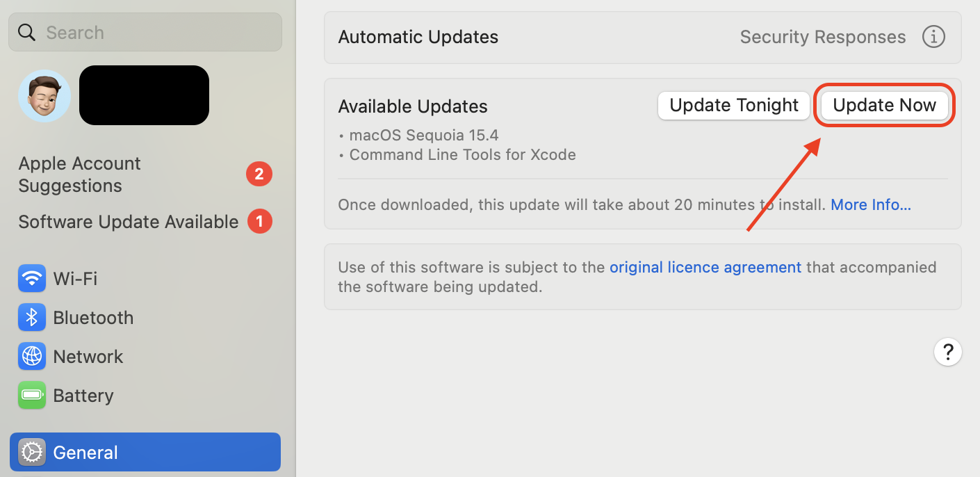Image resolution: width=980 pixels, height=477 pixels.
Task: Click the Memoji profile picture
Action: click(x=44, y=96)
